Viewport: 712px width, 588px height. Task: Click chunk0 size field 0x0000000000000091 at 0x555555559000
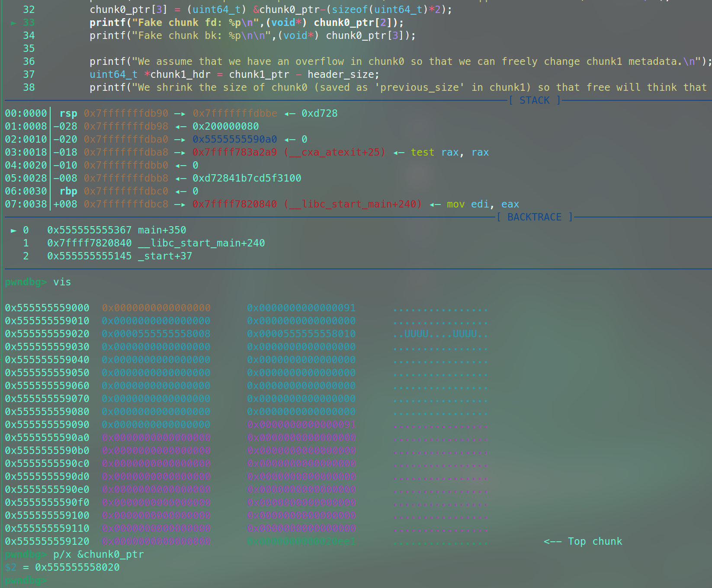[x=301, y=308]
